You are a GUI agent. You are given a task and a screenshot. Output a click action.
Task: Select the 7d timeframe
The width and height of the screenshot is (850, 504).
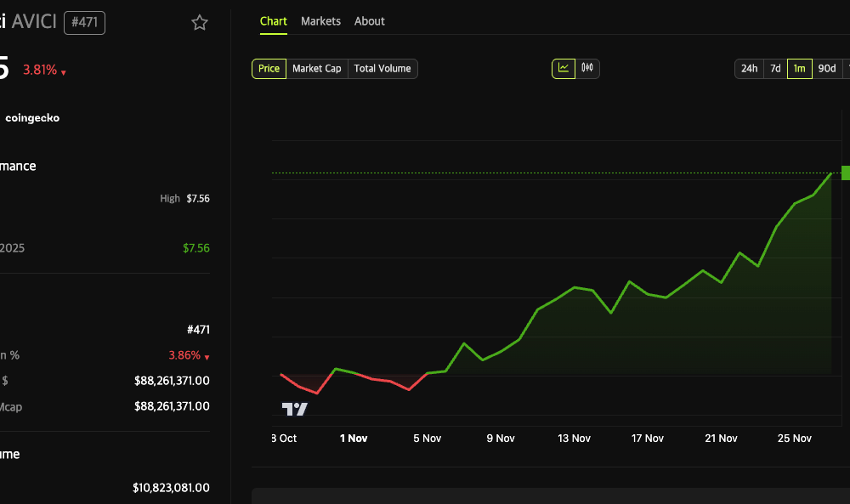point(775,68)
